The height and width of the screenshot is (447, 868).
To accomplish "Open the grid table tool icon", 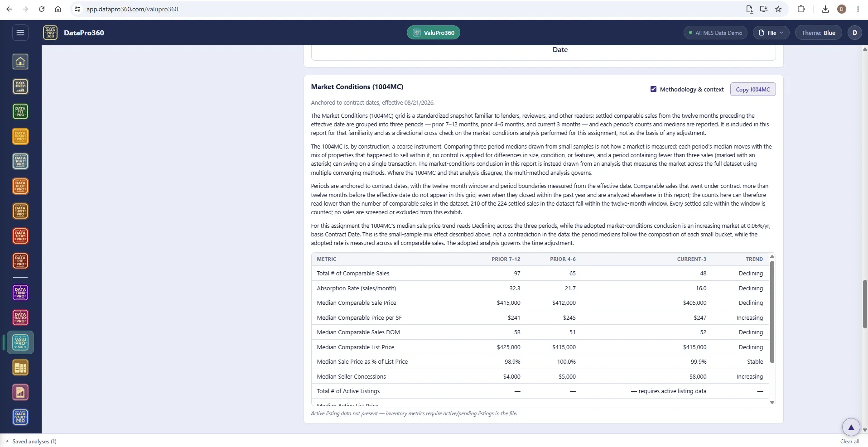I will point(20,368).
